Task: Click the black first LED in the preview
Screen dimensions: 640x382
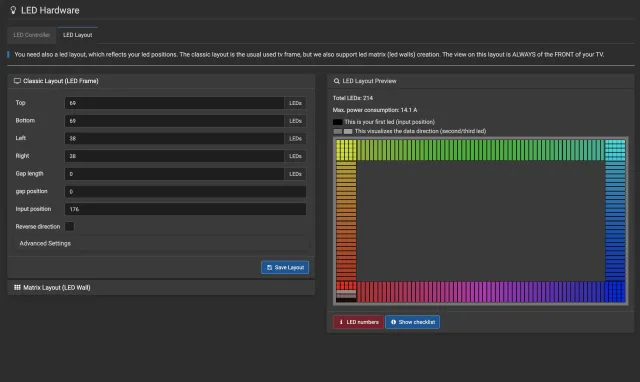Action: 346,300
